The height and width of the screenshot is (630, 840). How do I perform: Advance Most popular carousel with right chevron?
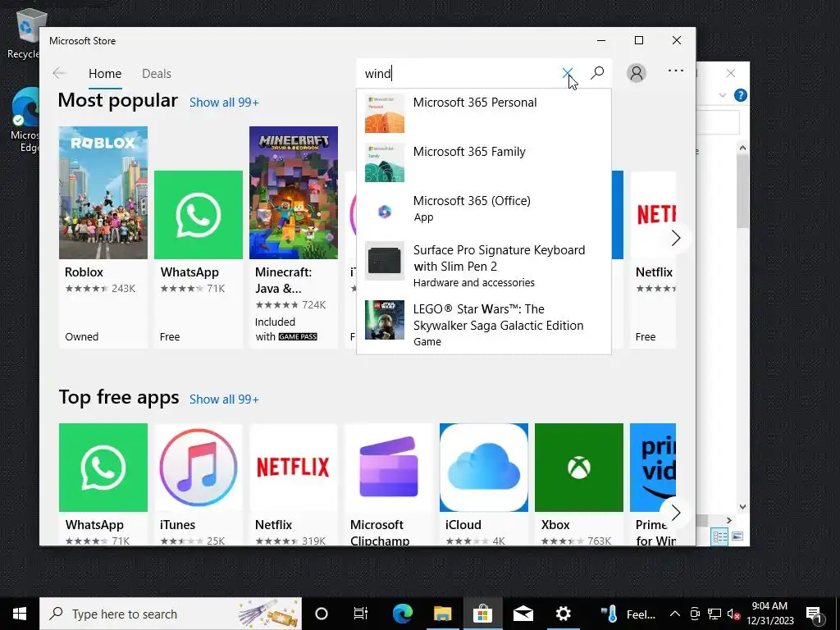click(676, 238)
